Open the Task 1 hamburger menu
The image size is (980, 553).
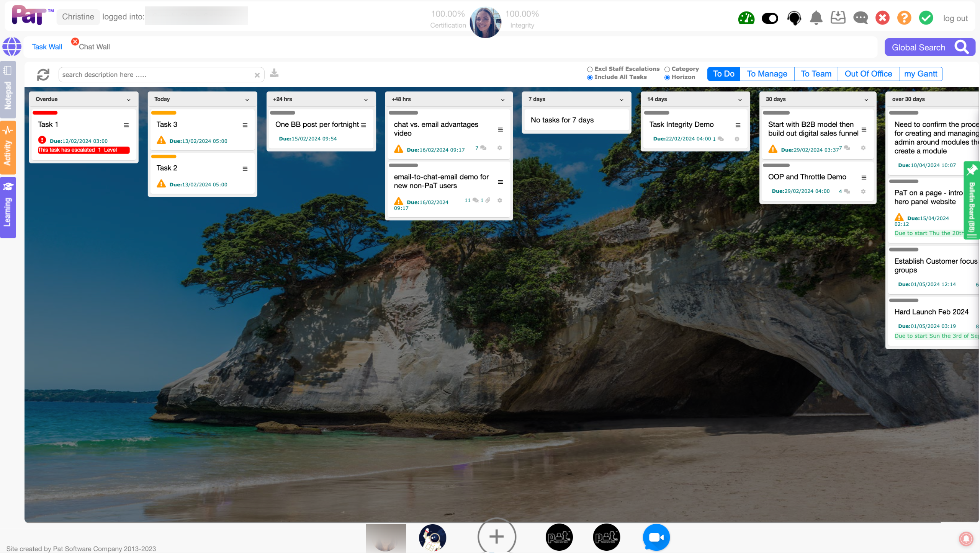(126, 125)
